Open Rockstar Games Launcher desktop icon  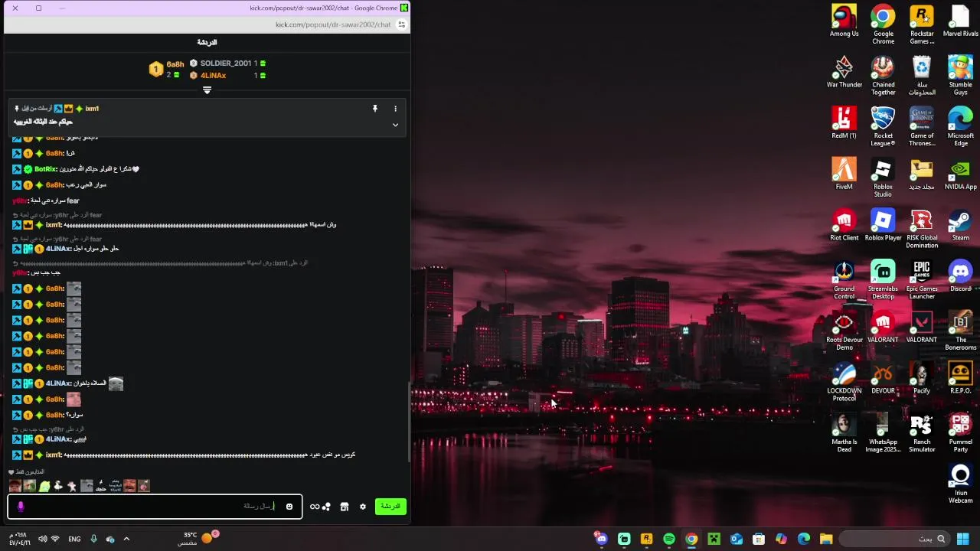(922, 24)
